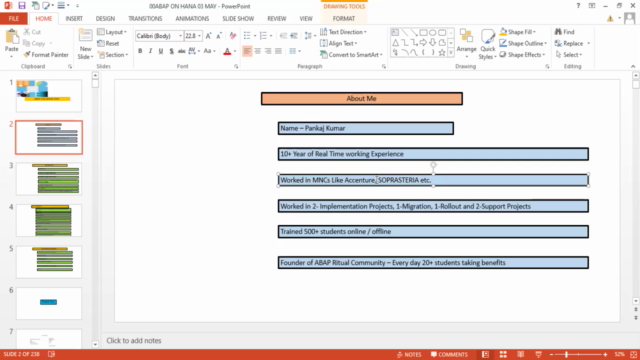Open Align Text dropdown
The image size is (640, 360).
click(x=339, y=43)
